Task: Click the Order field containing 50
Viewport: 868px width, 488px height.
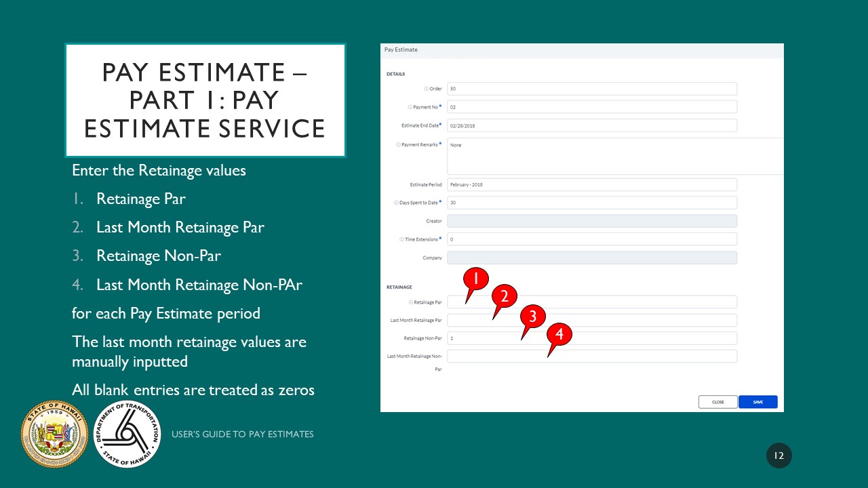Action: (x=592, y=89)
